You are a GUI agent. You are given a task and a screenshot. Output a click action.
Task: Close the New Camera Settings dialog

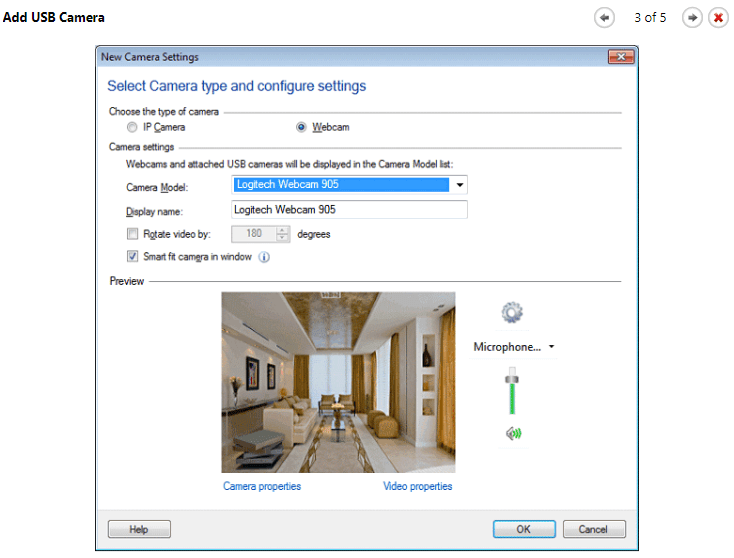621,57
